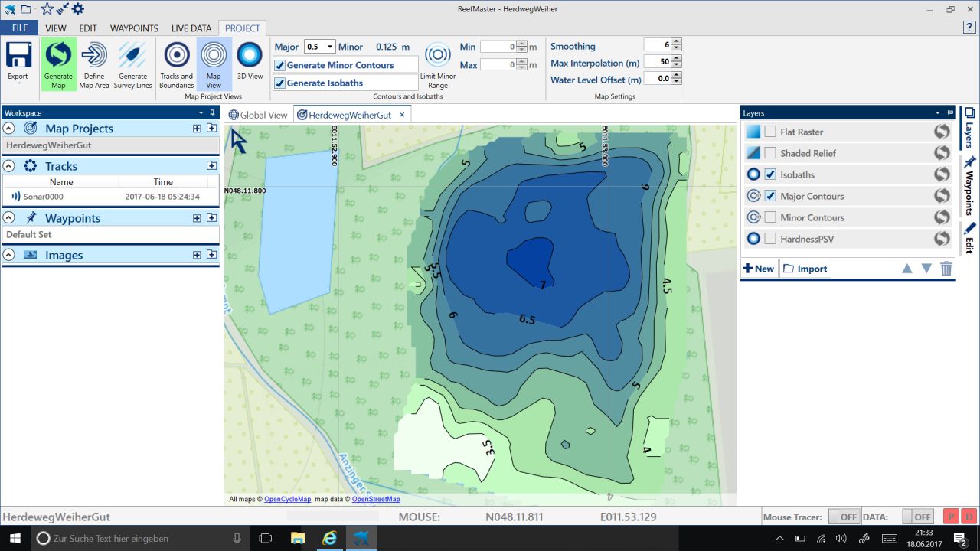
Task: Click the Generate Survey Lines icon
Action: (132, 57)
